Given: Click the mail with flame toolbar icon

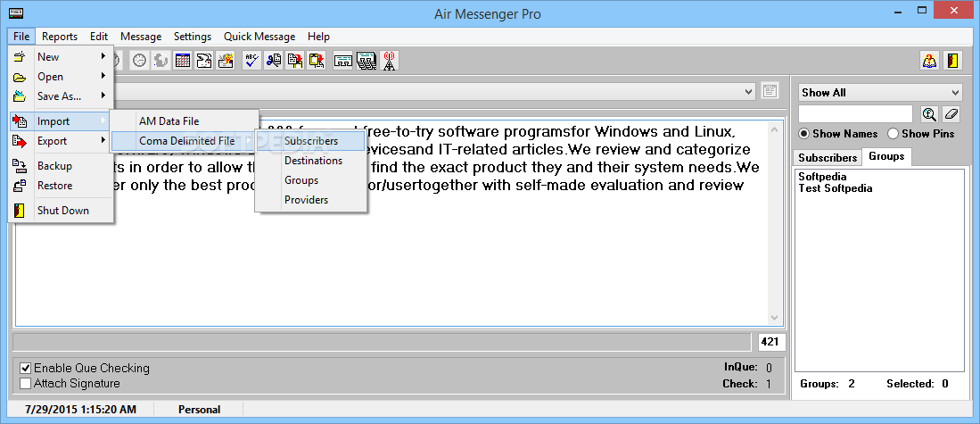Looking at the screenshot, I should pyautogui.click(x=225, y=61).
